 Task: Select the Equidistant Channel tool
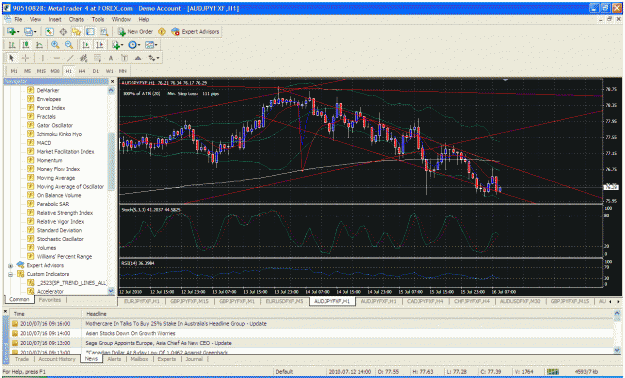coord(83,58)
